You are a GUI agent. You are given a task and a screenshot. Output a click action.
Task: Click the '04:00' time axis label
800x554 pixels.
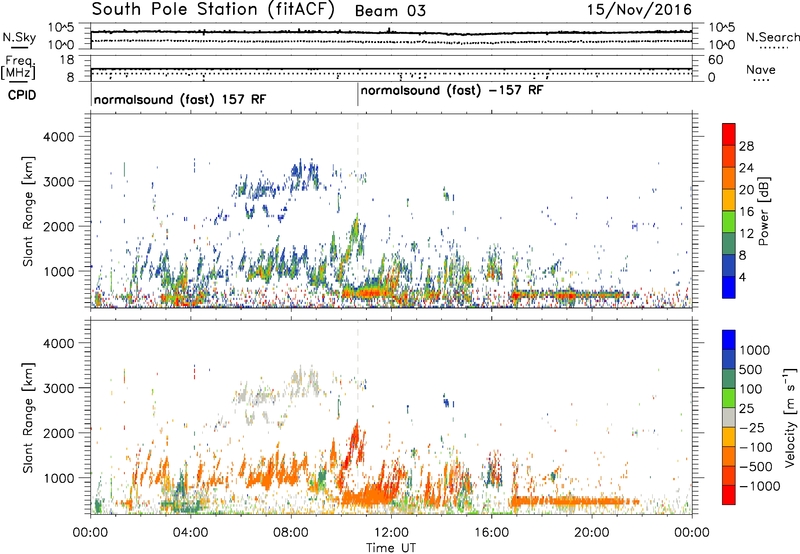191,533
